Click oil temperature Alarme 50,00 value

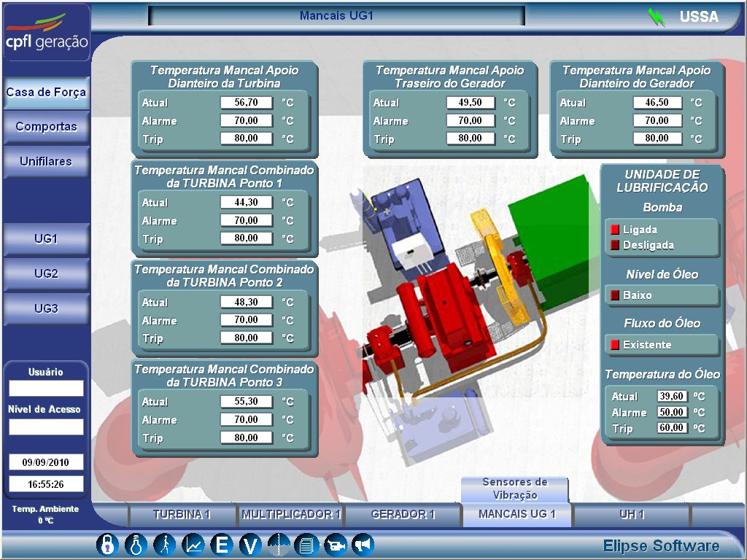click(672, 412)
